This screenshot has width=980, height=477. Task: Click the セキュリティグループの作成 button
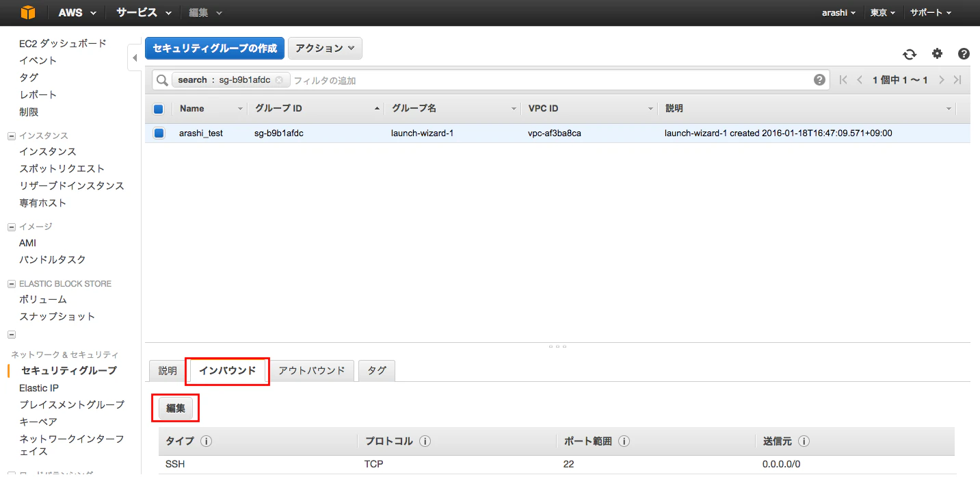point(215,48)
